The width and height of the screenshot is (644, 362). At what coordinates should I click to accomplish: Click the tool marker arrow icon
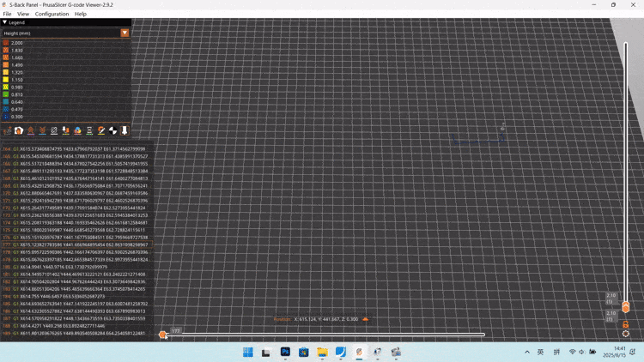click(x=125, y=130)
